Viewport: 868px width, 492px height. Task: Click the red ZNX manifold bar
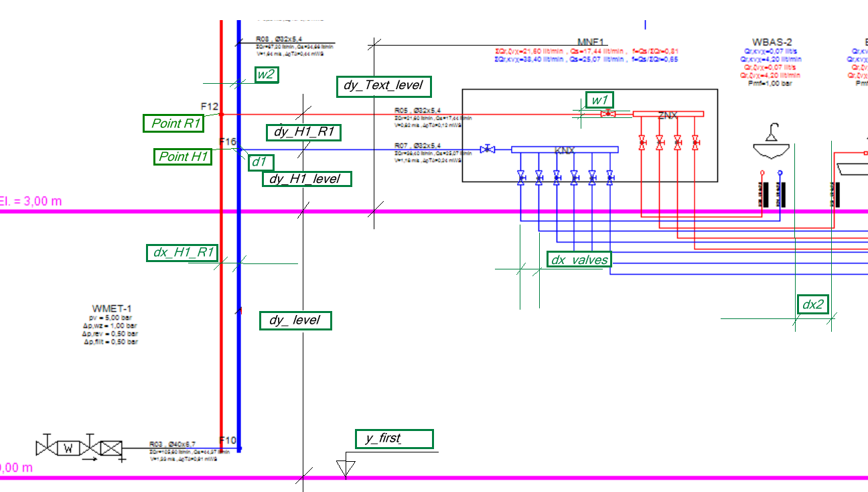(668, 115)
